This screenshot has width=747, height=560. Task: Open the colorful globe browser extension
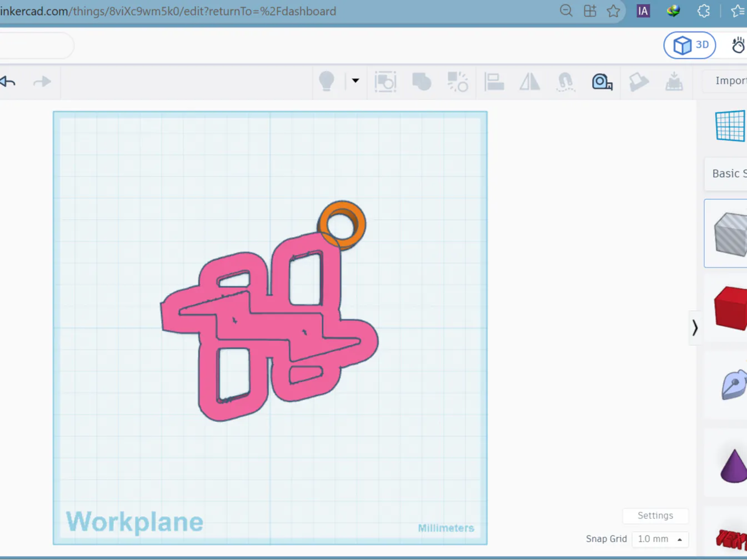[x=673, y=11]
